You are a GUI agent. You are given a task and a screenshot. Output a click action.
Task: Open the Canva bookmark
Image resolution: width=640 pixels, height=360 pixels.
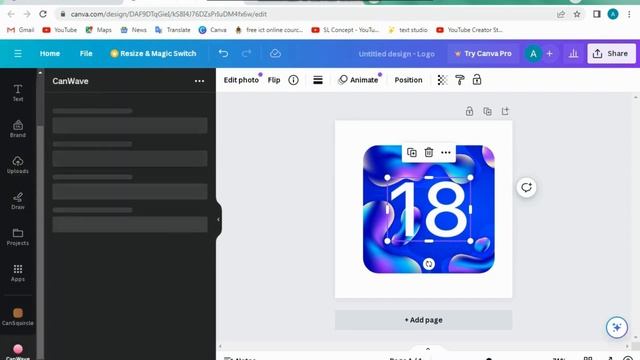(213, 30)
